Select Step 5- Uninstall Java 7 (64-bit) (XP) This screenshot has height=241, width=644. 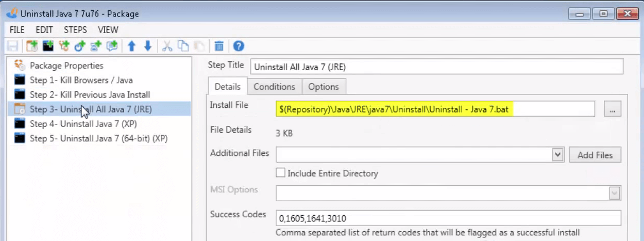coord(98,138)
